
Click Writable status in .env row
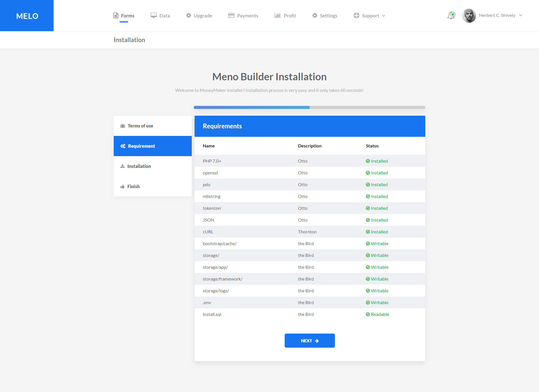click(x=380, y=302)
